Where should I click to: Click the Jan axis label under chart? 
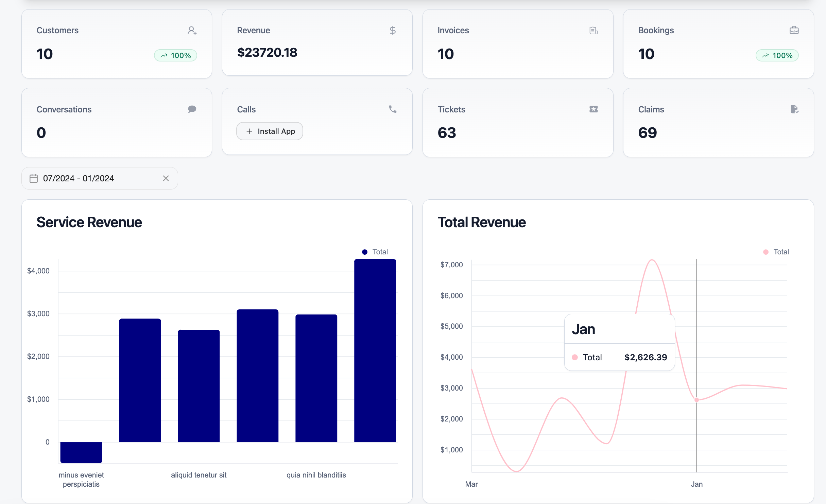[x=696, y=484]
